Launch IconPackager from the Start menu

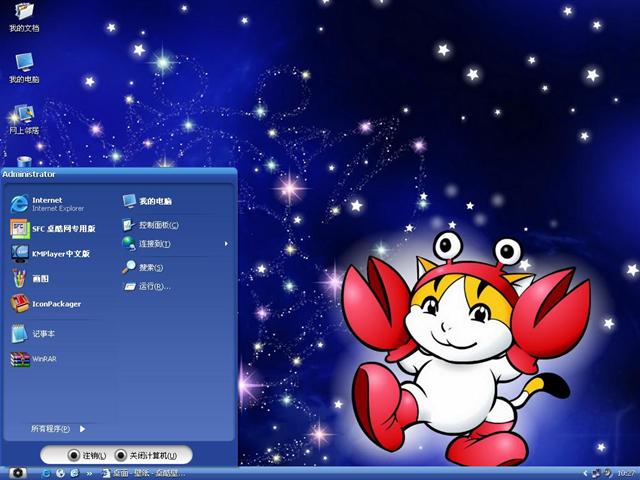(x=46, y=304)
